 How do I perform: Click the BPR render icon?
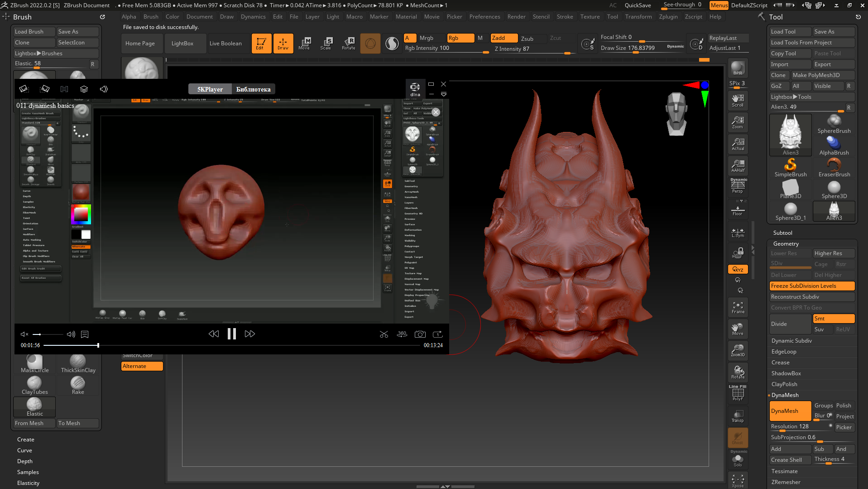click(738, 68)
